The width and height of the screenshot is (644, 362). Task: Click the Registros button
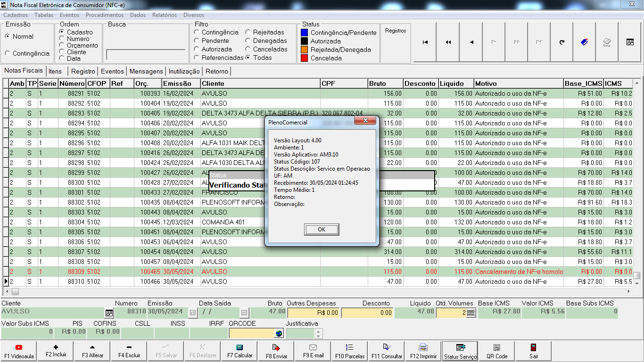tap(396, 31)
